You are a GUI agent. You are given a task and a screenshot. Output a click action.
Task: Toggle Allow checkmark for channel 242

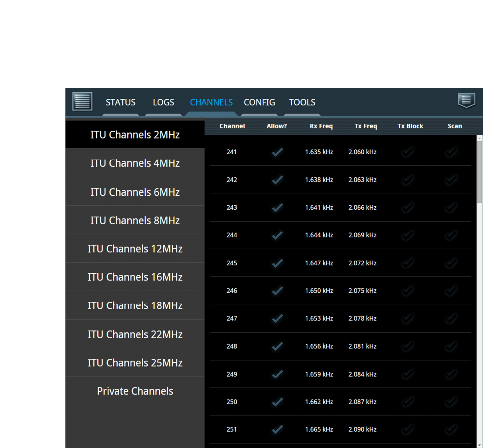[277, 180]
